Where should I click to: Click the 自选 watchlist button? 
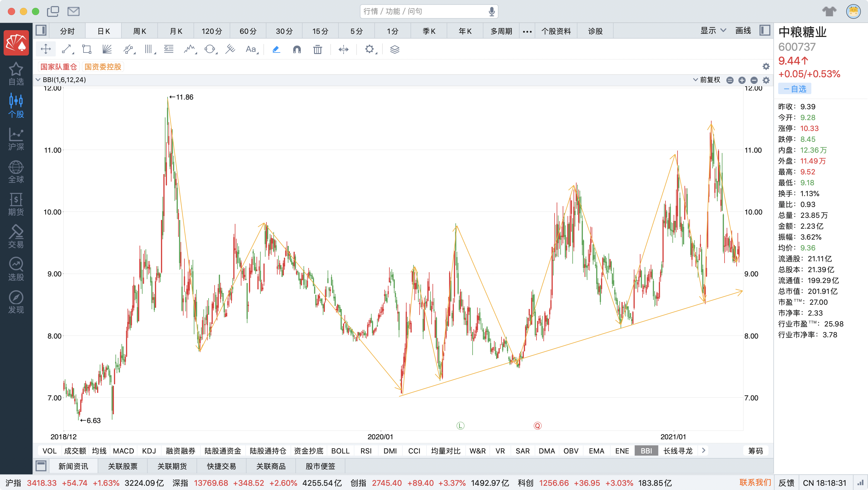click(x=794, y=89)
